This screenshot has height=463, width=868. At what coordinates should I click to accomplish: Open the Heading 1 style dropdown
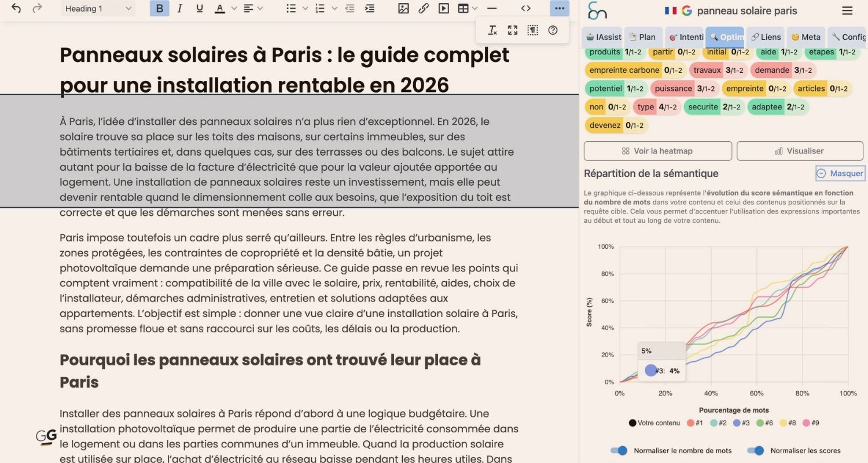[x=97, y=8]
